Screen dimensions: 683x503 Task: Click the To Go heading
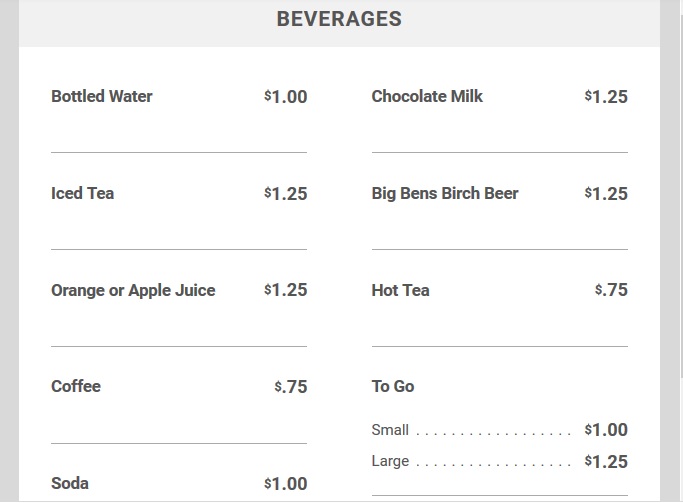tap(393, 387)
